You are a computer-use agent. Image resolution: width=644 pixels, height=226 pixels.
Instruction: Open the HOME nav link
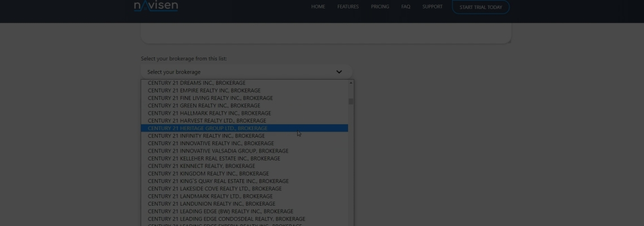pyautogui.click(x=318, y=7)
